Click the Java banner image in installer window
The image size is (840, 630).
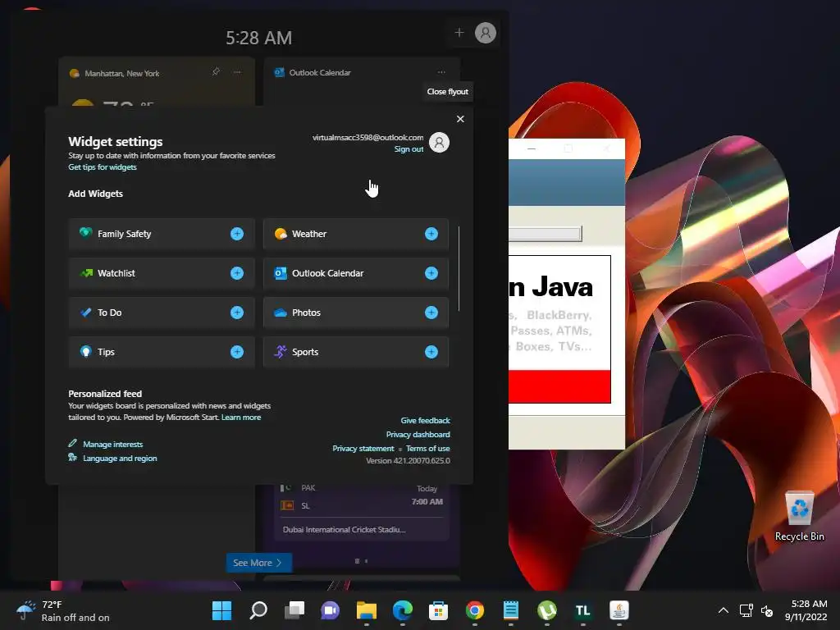click(559, 329)
